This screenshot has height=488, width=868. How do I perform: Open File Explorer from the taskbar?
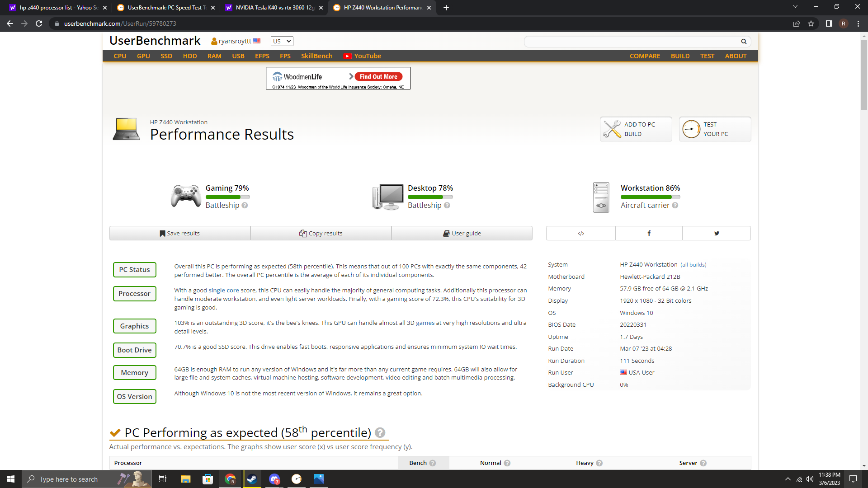[185, 479]
